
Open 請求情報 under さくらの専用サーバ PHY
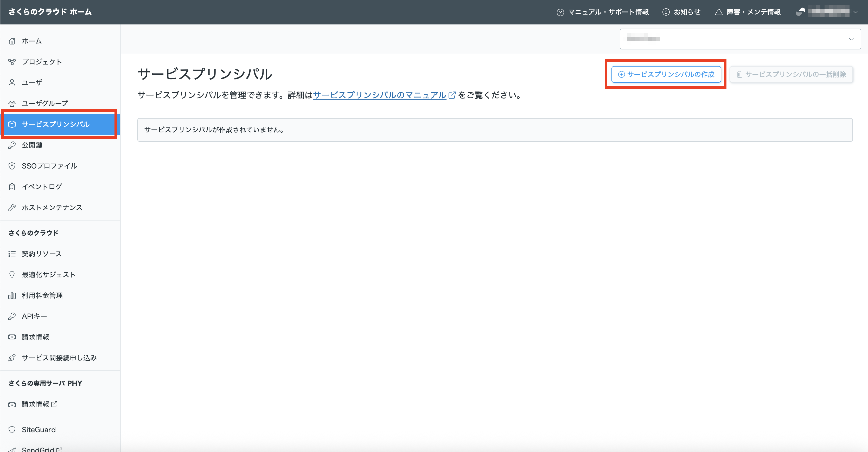click(x=60, y=404)
